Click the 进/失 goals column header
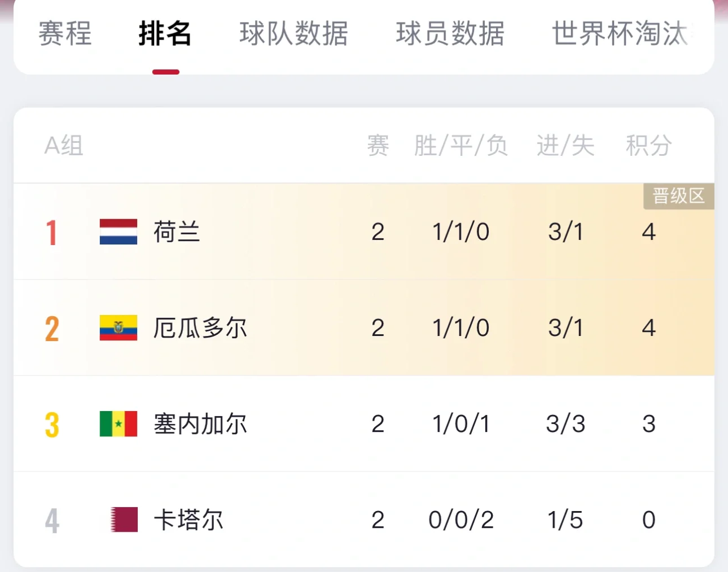Image resolution: width=728 pixels, height=572 pixels. [565, 146]
